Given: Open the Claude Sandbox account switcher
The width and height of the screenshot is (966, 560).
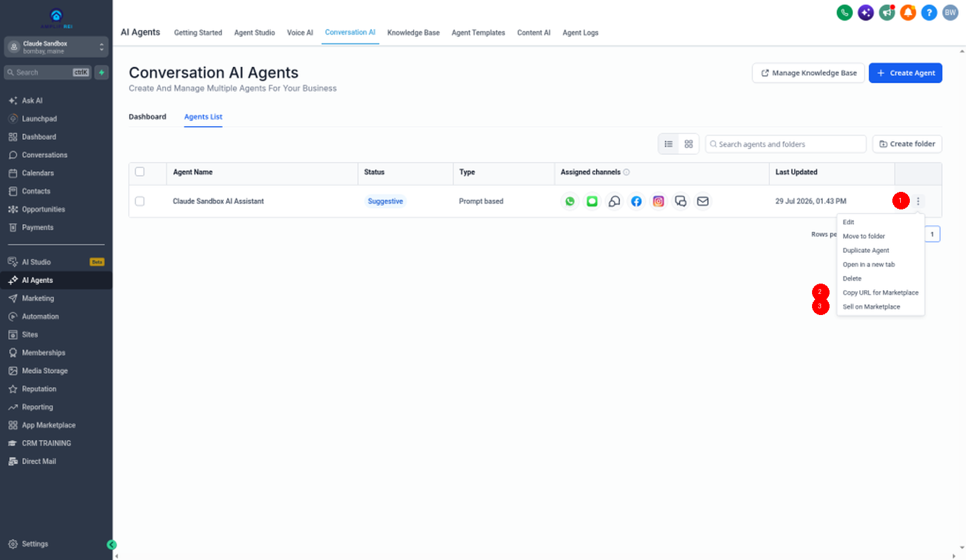Looking at the screenshot, I should coord(56,47).
